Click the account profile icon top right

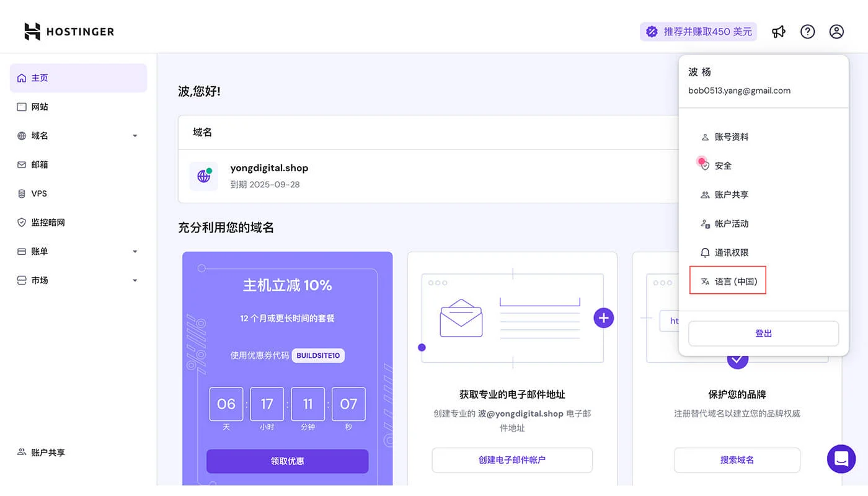(x=836, y=31)
